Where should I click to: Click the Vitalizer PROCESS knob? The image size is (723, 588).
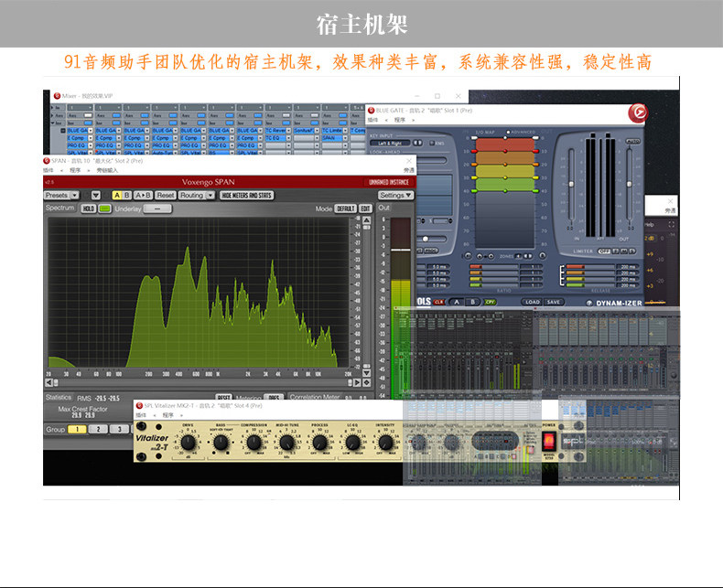click(319, 443)
